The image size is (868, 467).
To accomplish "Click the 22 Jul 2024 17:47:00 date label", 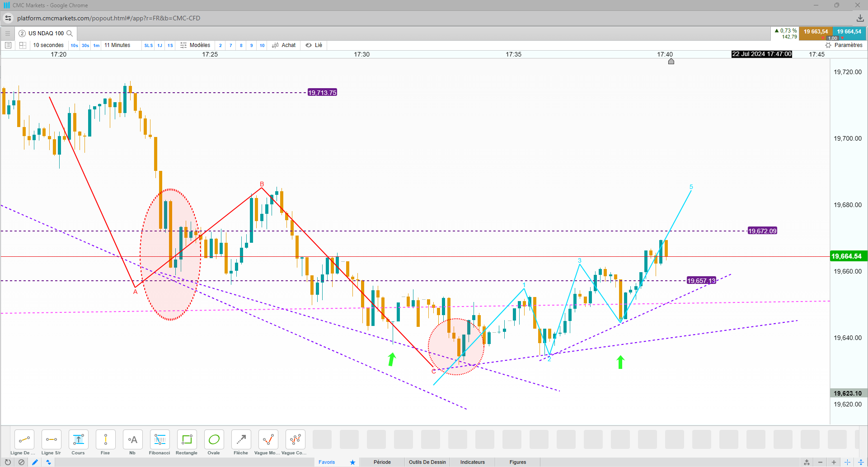I will click(x=762, y=54).
